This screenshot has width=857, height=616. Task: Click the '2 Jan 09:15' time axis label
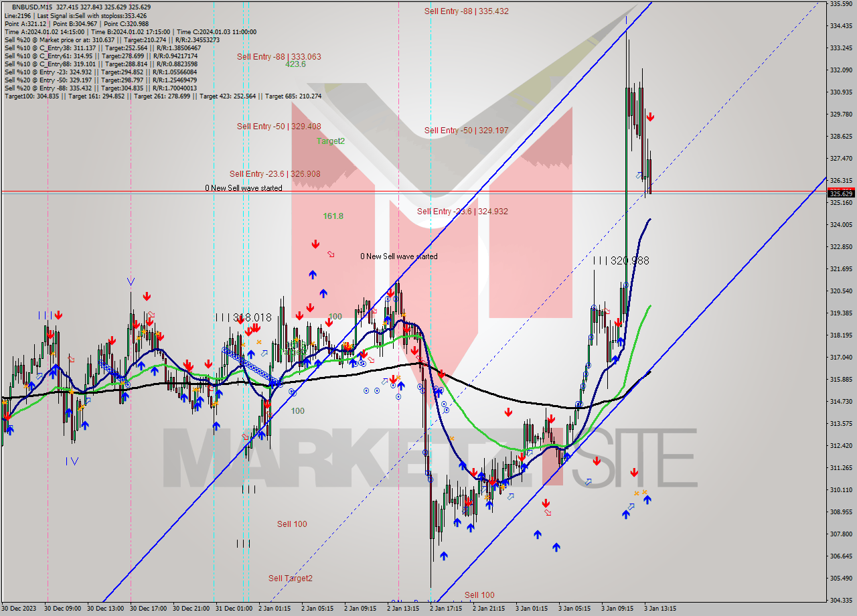coord(360,609)
